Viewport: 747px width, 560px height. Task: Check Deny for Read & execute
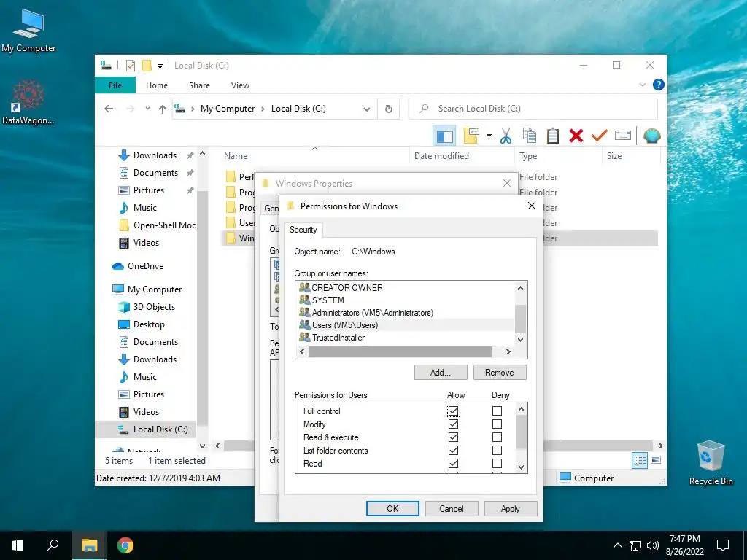click(497, 437)
